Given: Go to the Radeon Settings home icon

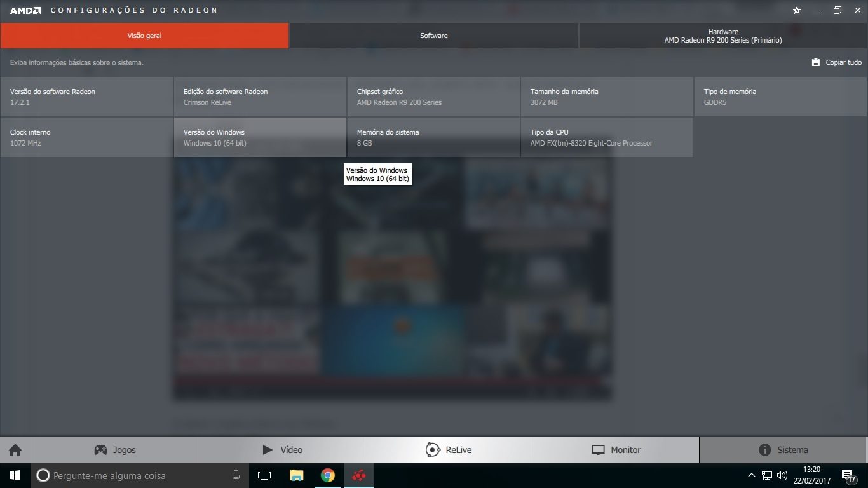Looking at the screenshot, I should pyautogui.click(x=15, y=450).
